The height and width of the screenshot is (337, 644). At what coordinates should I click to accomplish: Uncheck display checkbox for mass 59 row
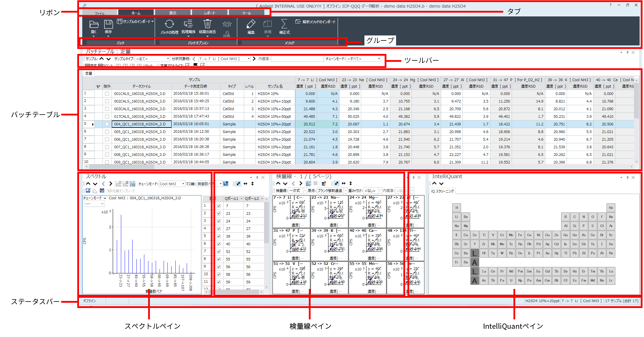click(219, 282)
